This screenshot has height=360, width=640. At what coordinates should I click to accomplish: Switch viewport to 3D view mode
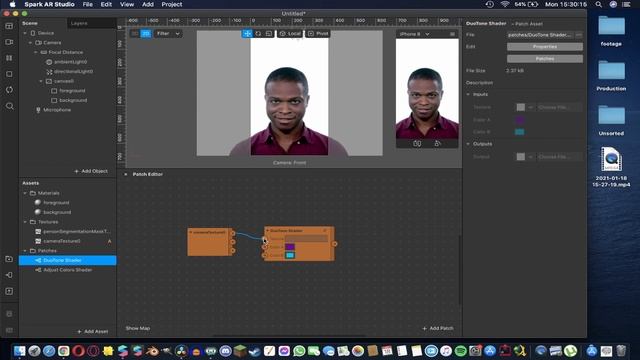[x=135, y=33]
